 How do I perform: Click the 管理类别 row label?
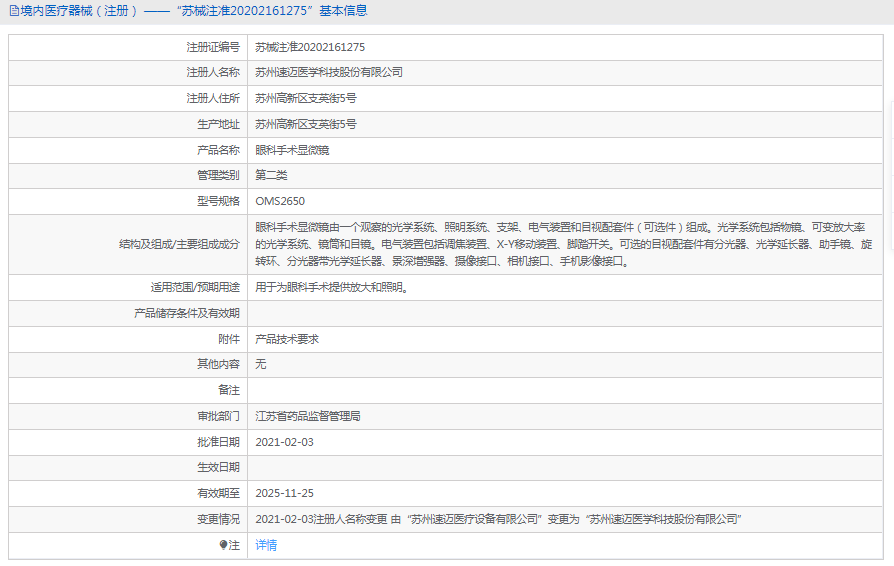click(218, 175)
